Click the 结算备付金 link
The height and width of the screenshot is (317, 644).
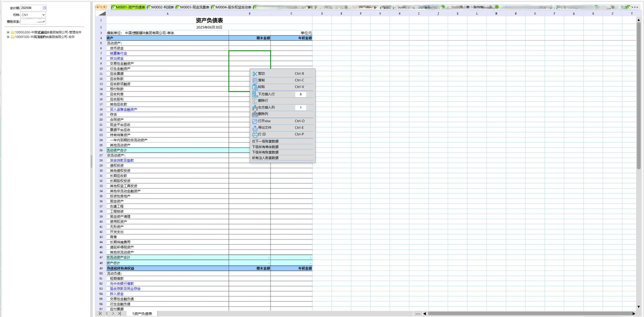point(119,53)
